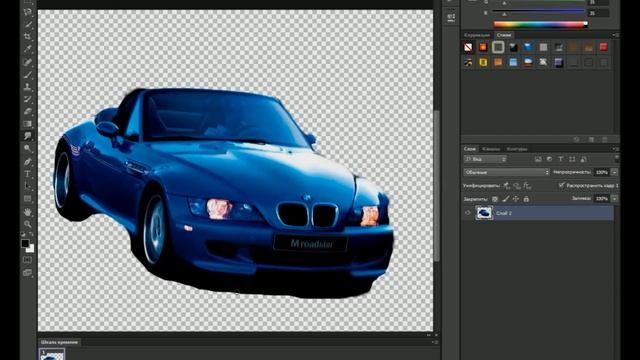Select the Gradient tool
Screen dimensions: 640x360
[27, 124]
